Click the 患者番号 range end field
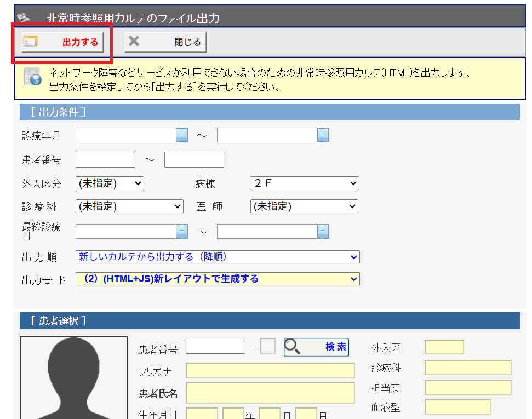 (194, 160)
